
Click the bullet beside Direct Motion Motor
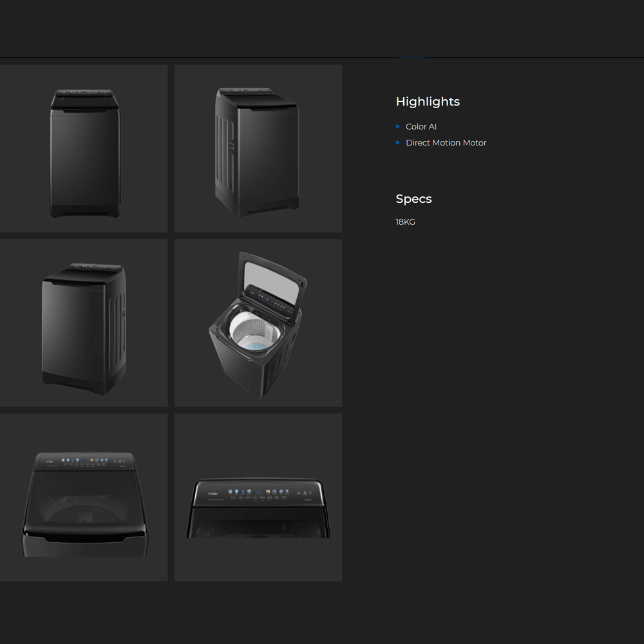[x=397, y=143]
